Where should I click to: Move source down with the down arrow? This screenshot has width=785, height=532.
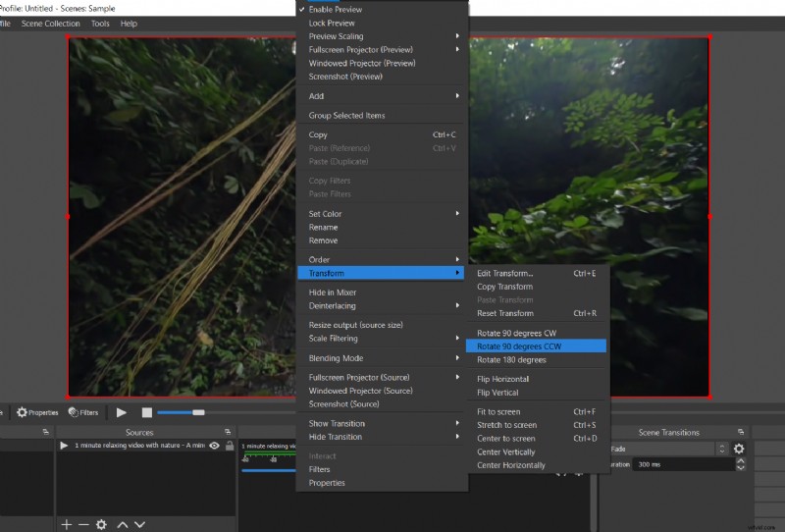tap(138, 524)
